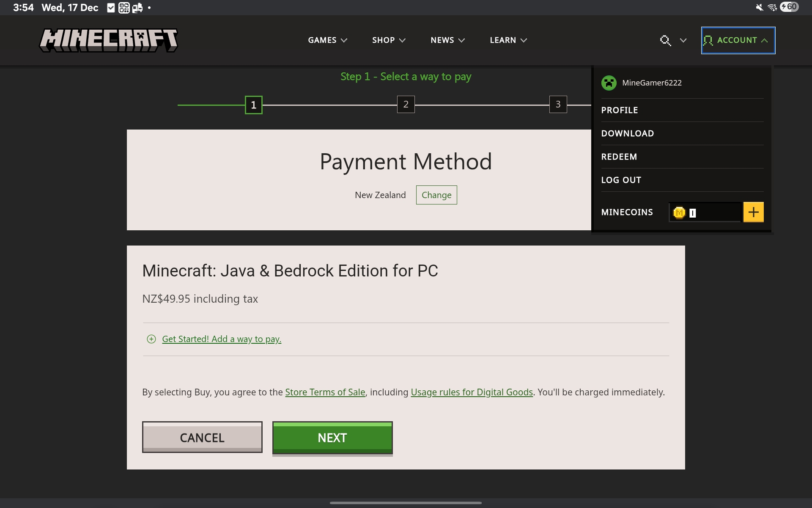Expand the chevron next to search
The image size is (812, 508).
click(683, 40)
